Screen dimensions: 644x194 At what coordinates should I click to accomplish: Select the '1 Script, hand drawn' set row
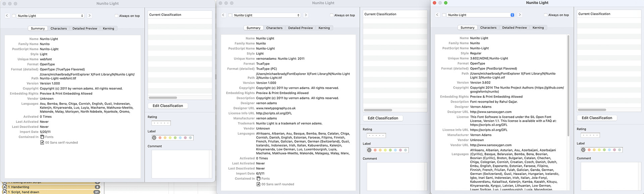pyautogui.click(x=52, y=192)
